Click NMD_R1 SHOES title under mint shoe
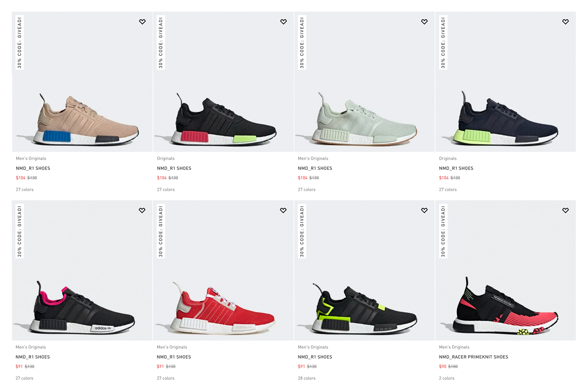The width and height of the screenshot is (588, 389). click(x=315, y=168)
